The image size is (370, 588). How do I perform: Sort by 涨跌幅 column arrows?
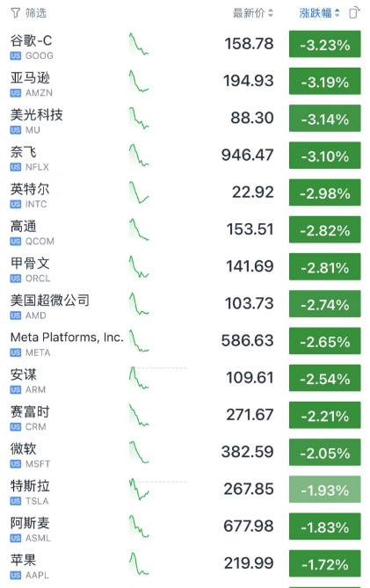click(x=337, y=13)
